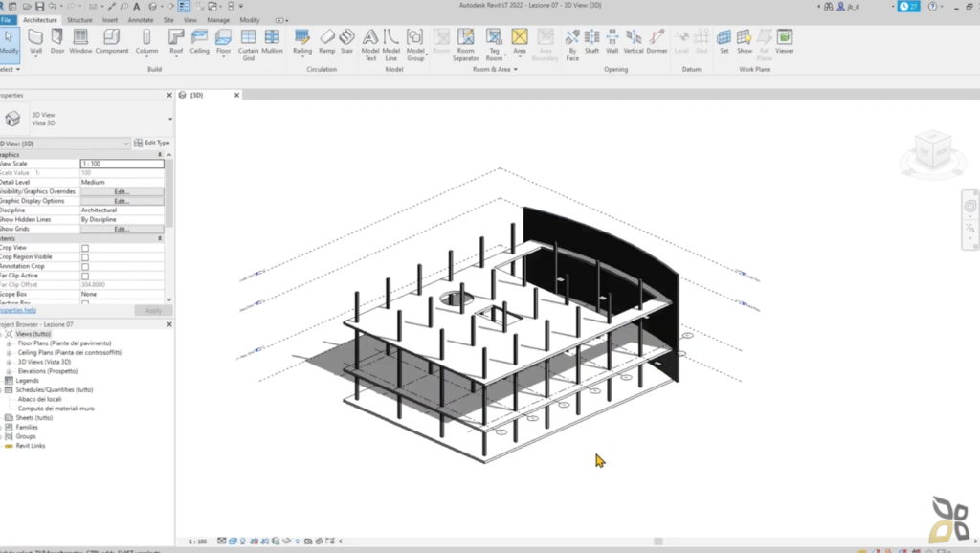Switch to the Annotate ribbon tab
This screenshot has height=553, width=980.
coord(141,20)
